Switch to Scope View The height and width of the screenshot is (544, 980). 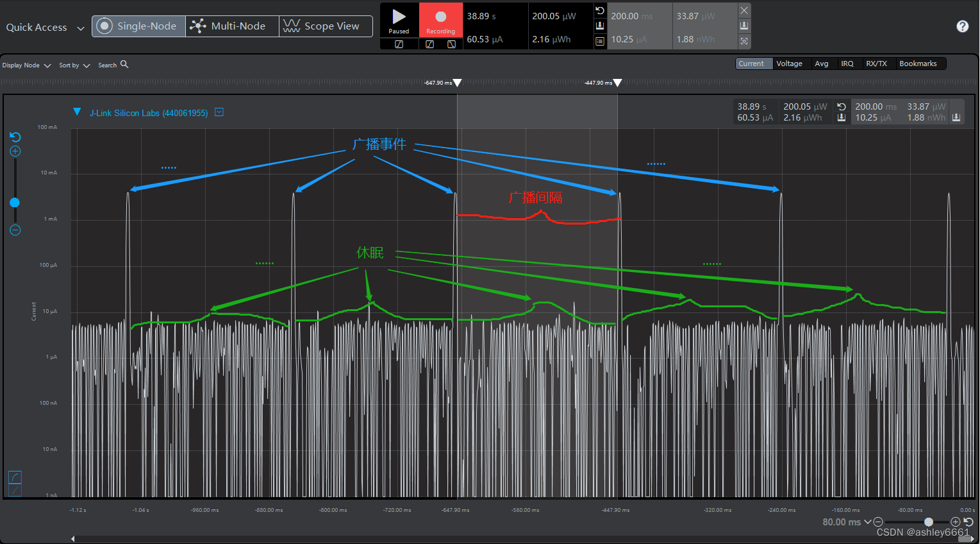[x=326, y=26]
